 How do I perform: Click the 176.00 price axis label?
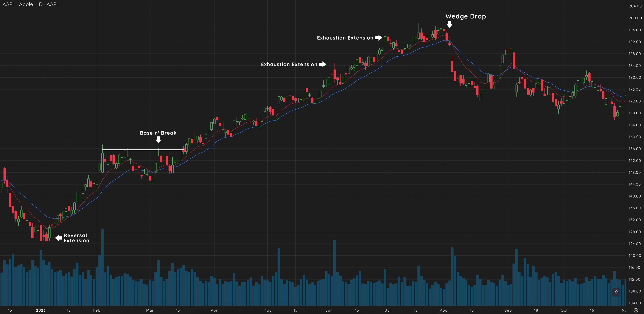[635, 89]
